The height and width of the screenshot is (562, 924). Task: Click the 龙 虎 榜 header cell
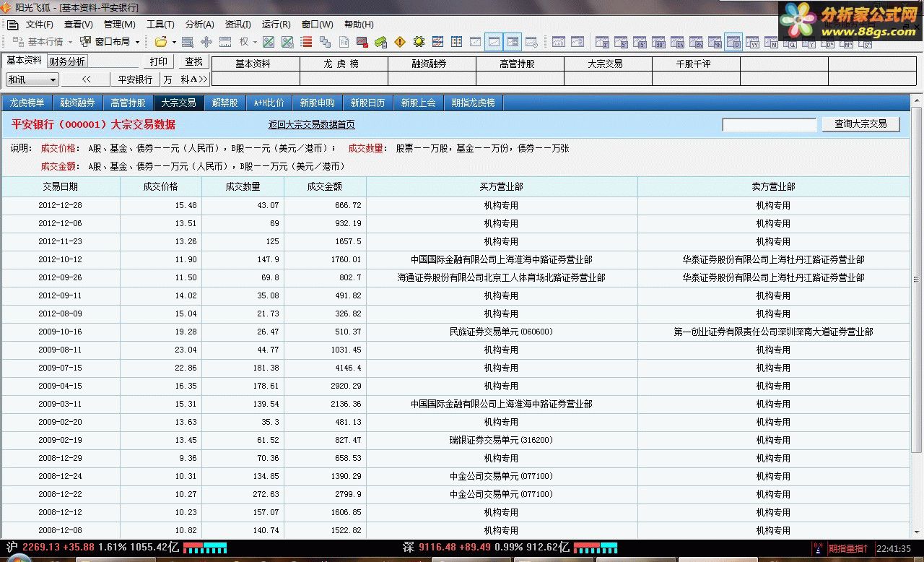point(344,64)
